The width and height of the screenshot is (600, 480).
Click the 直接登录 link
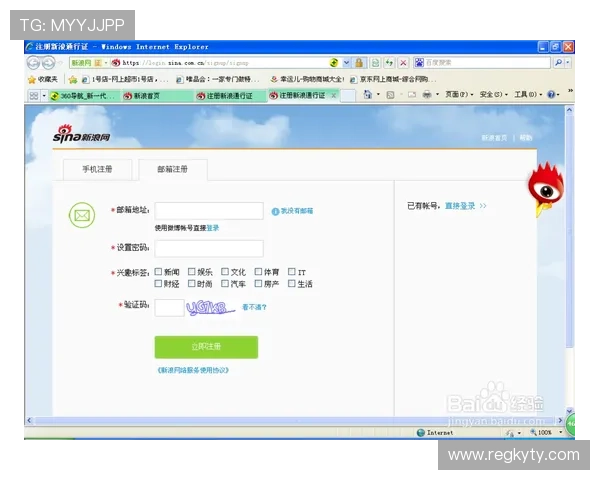pyautogui.click(x=460, y=206)
